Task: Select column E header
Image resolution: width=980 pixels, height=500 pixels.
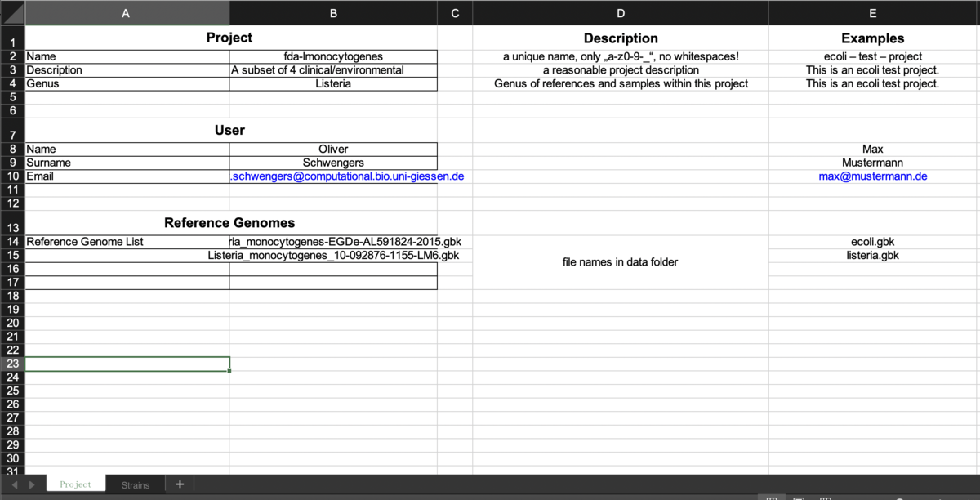Action: point(874,12)
